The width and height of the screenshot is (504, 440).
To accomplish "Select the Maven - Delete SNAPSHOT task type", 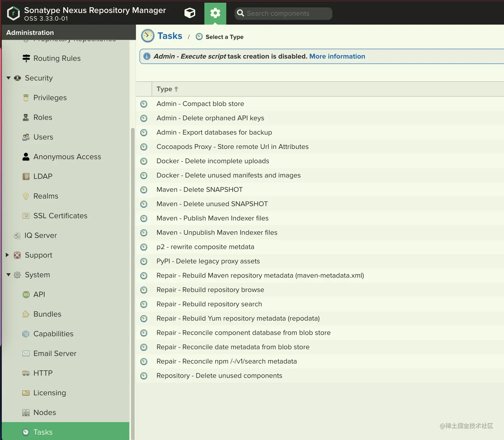I will (x=320, y=190).
